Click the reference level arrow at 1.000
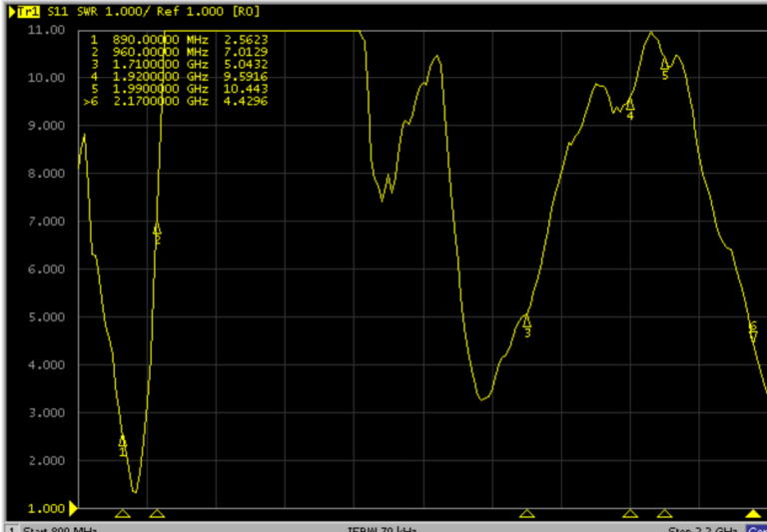The image size is (767, 532). click(x=73, y=508)
